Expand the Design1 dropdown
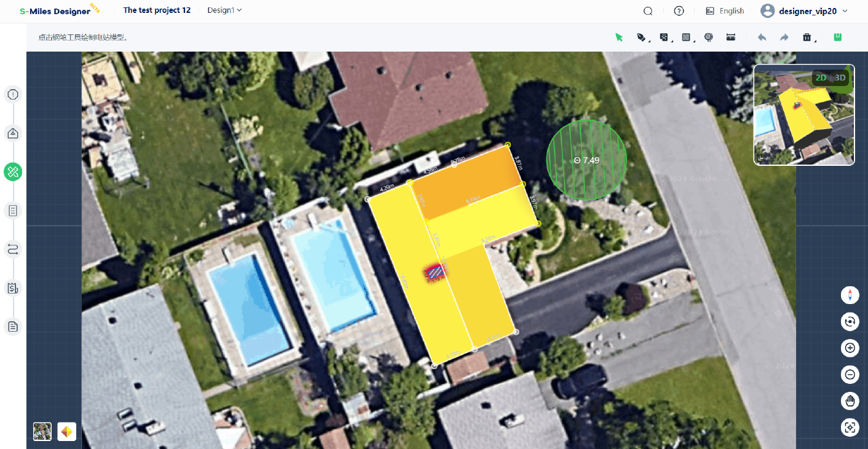Viewport: 868px width, 449px height. 225,10
